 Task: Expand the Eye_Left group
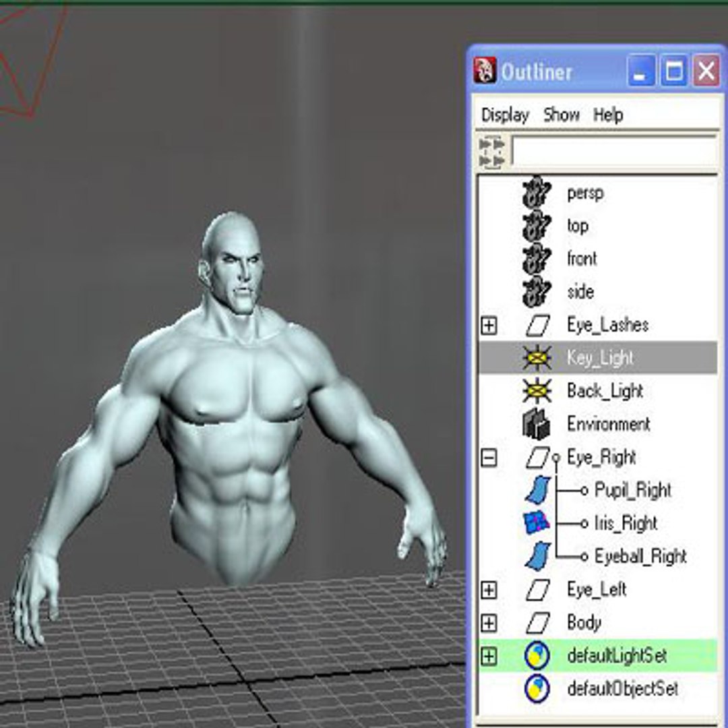coord(489,590)
